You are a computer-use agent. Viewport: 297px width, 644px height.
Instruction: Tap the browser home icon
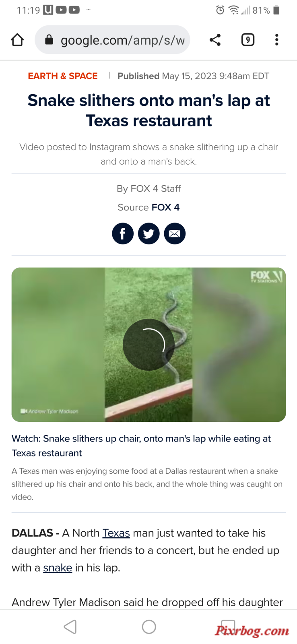17,40
